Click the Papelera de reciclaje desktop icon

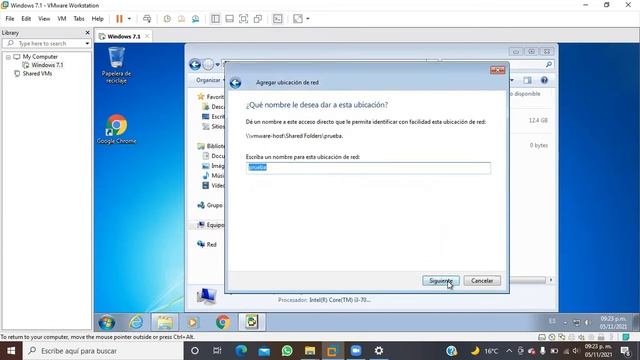116,65
